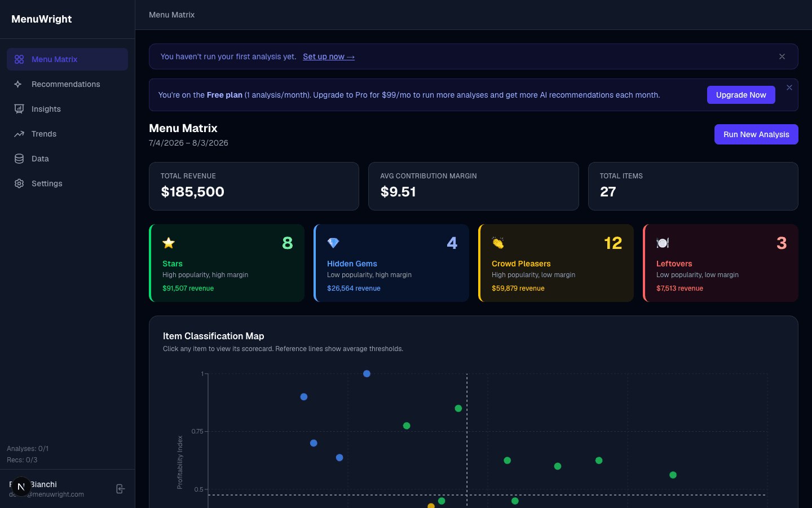812x508 pixels.
Task: Click the $91,507 revenue text
Action: (188, 288)
